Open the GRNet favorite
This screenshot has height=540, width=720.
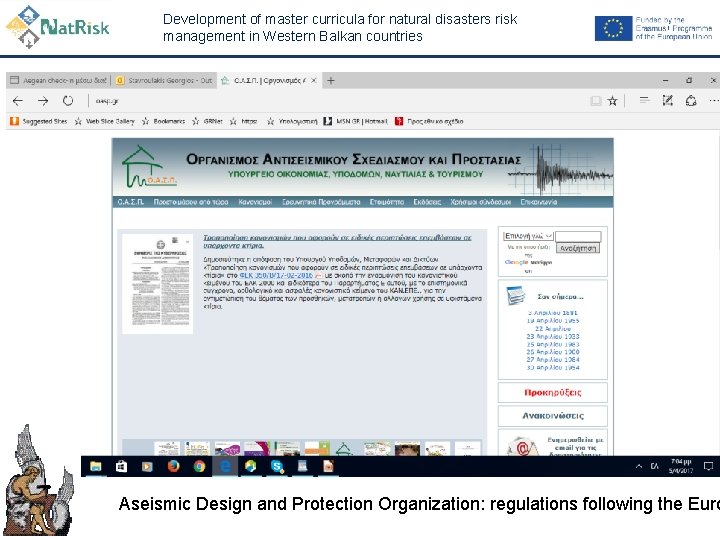click(208, 121)
